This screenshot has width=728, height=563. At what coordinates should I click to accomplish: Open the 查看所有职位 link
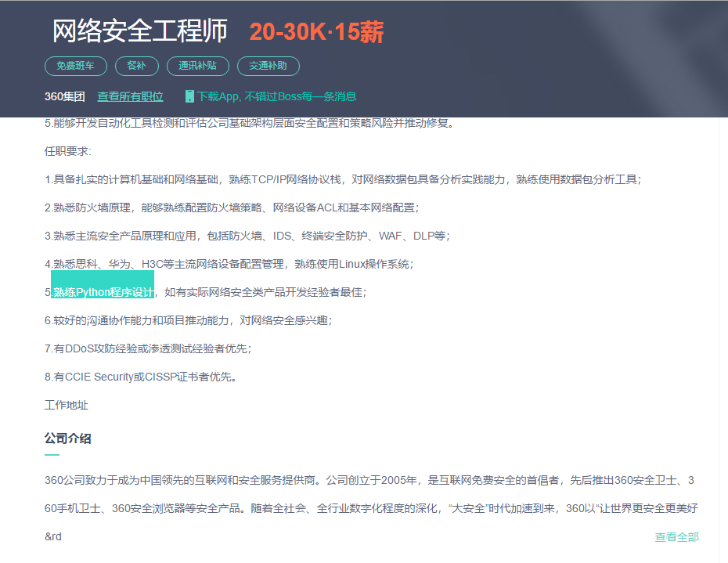pos(130,96)
